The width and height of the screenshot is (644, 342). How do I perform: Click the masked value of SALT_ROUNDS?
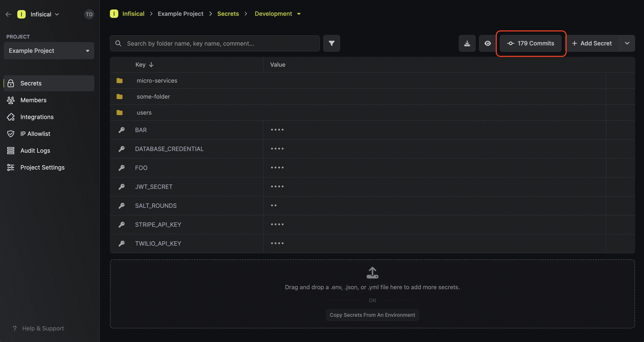(274, 206)
